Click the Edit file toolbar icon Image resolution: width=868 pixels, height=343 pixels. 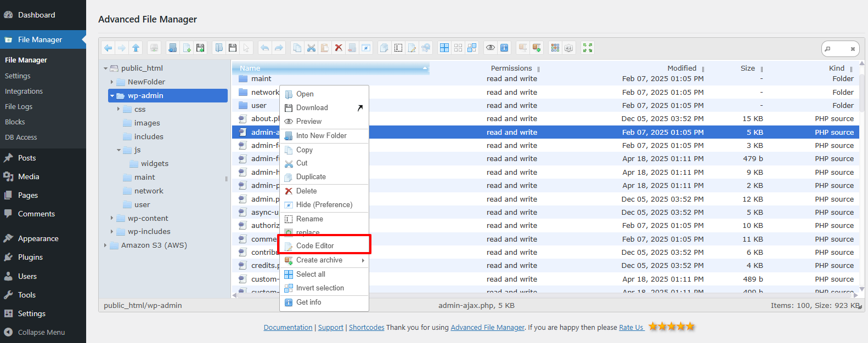pyautogui.click(x=412, y=48)
